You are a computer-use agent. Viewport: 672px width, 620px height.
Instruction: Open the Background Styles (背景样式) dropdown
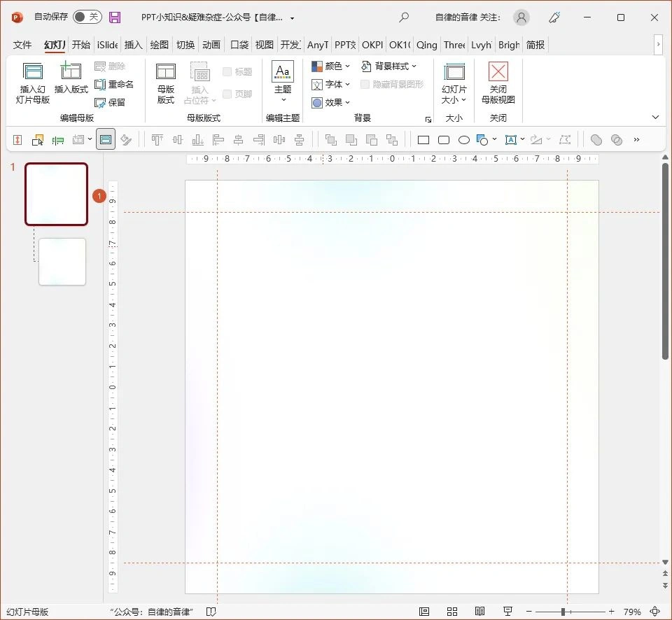click(389, 66)
